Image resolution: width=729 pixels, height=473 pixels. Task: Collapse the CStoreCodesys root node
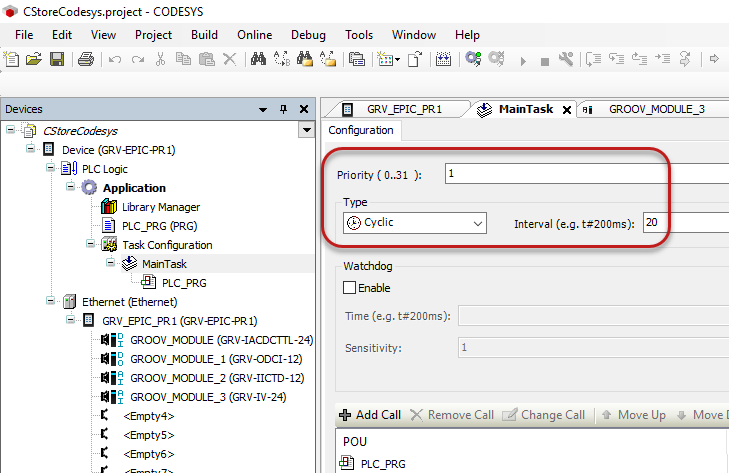[x=10, y=130]
